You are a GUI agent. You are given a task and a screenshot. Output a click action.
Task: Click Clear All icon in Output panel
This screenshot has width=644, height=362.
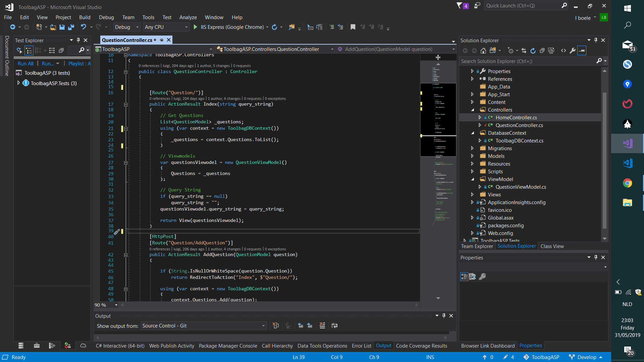[x=322, y=325]
